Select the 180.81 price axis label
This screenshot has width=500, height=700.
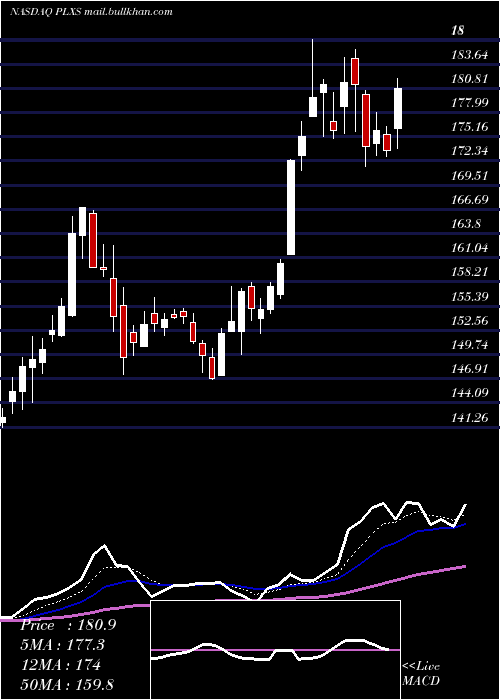click(x=469, y=79)
